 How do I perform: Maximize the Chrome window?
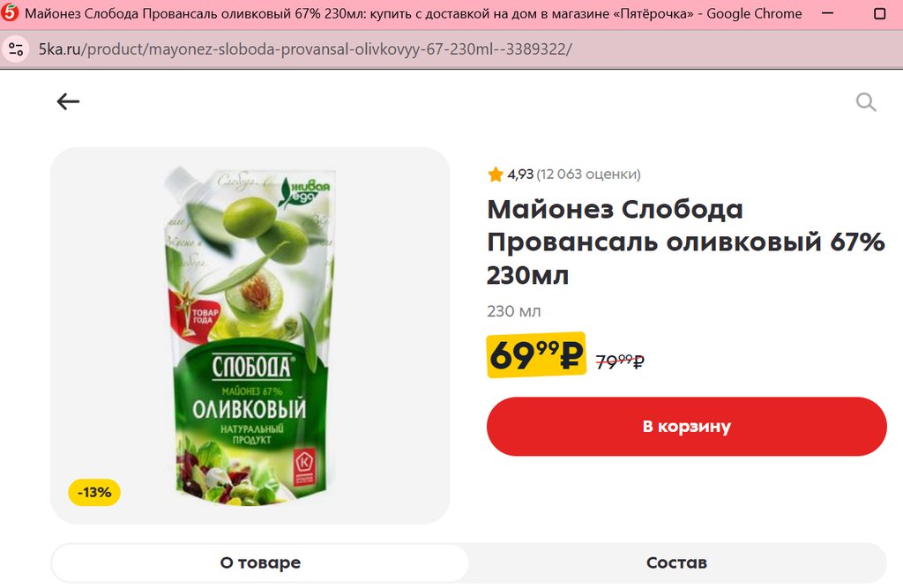pyautogui.click(x=880, y=13)
